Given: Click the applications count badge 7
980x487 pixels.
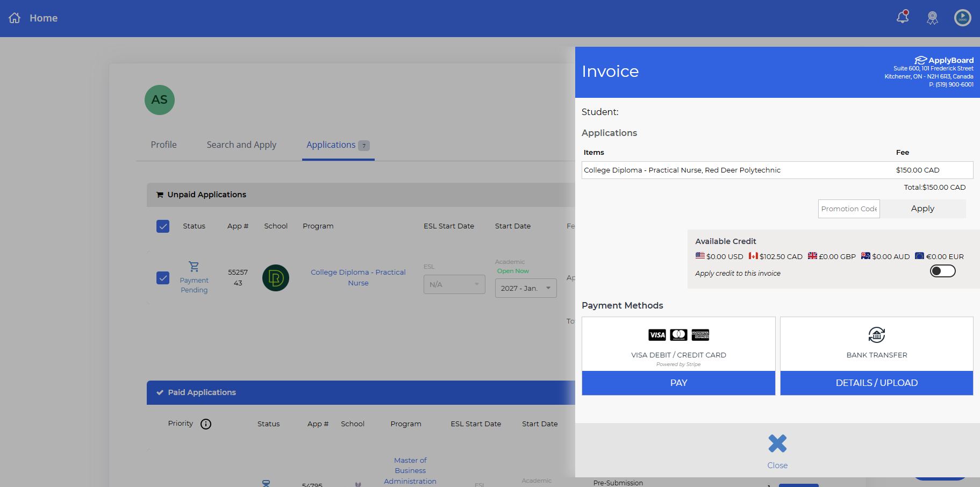Looking at the screenshot, I should click(x=364, y=145).
